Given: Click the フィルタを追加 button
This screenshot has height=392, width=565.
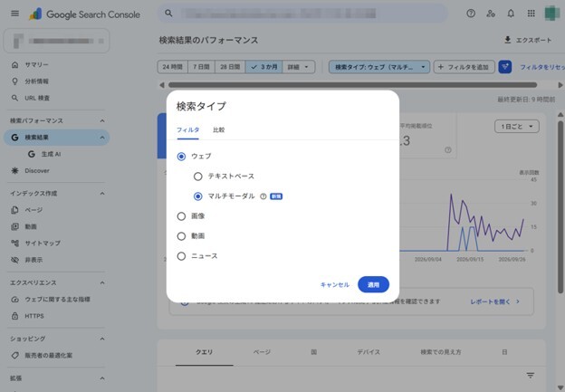Looking at the screenshot, I should pyautogui.click(x=464, y=67).
